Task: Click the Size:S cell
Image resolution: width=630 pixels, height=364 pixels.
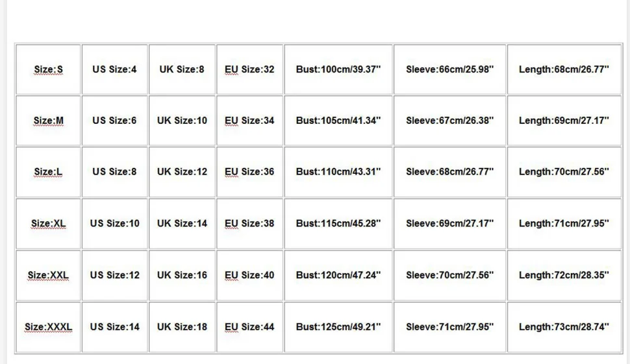Action: pos(48,69)
